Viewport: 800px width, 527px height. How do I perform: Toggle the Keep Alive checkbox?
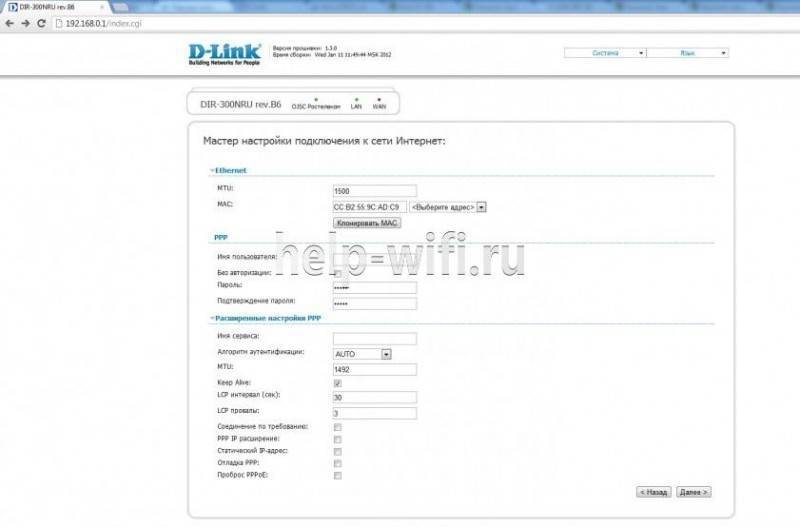[x=337, y=383]
